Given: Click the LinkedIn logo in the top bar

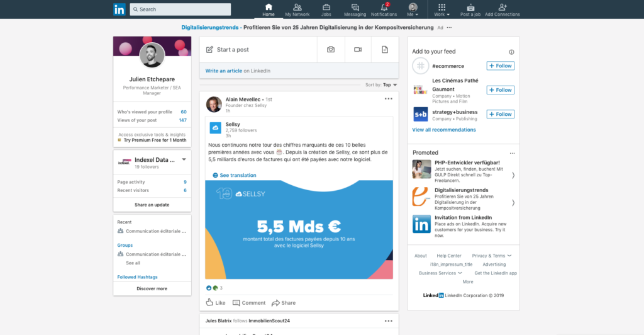Looking at the screenshot, I should click(x=119, y=9).
